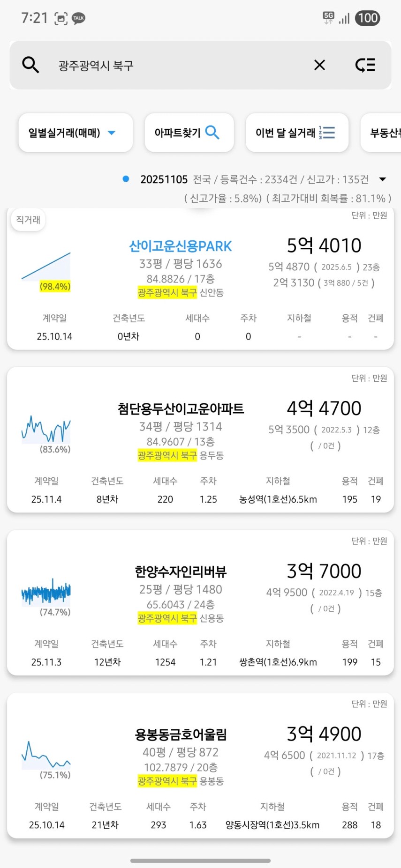
Task: Expand the 20251105 date summary arrow
Action: (x=383, y=179)
